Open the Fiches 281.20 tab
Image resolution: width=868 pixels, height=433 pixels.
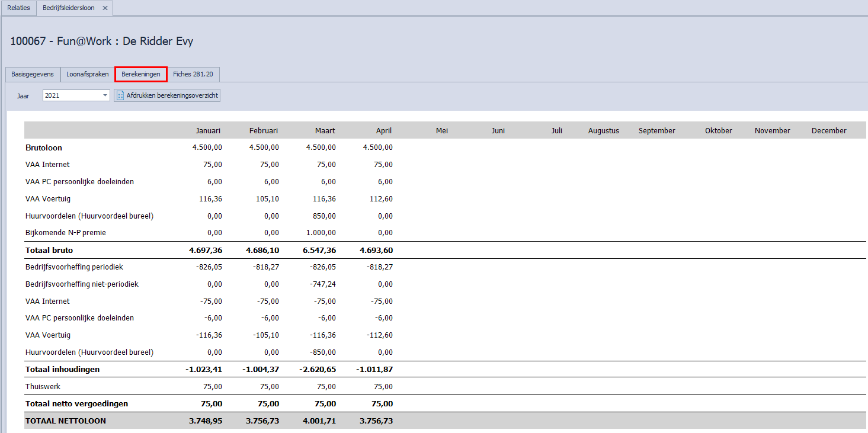coord(193,75)
